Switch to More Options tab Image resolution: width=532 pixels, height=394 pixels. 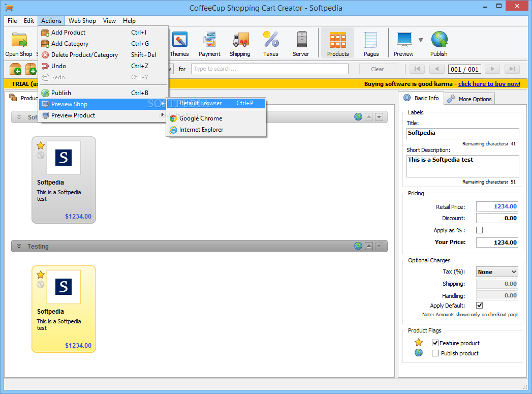(469, 99)
